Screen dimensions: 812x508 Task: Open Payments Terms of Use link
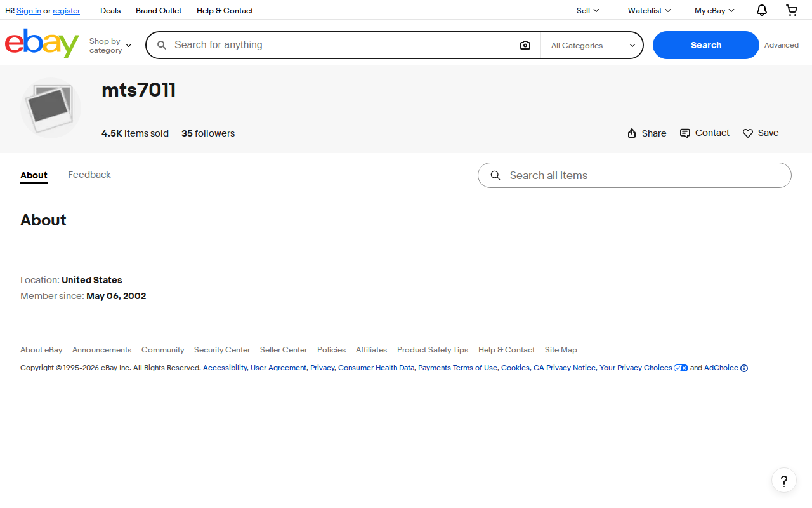coord(457,368)
